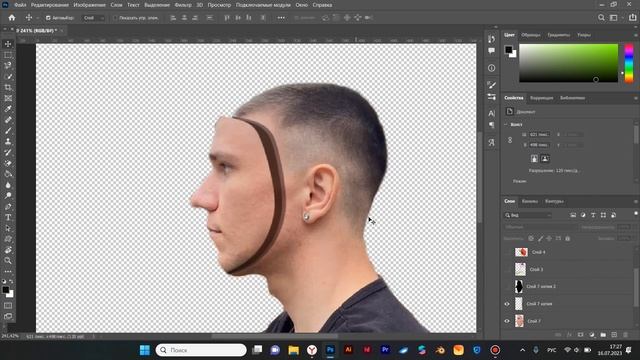Click the taskbar Поиск search box
The width and height of the screenshot is (640, 360).
pos(201,350)
